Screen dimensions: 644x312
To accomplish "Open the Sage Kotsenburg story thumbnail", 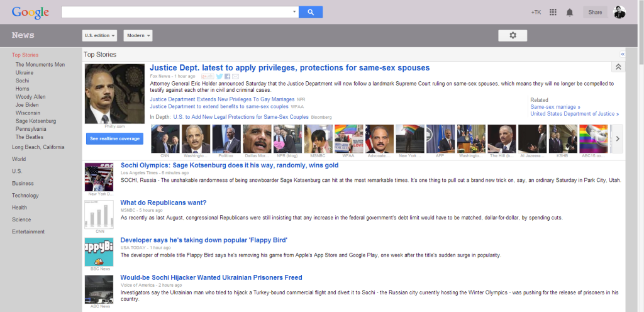I will coord(99,177).
